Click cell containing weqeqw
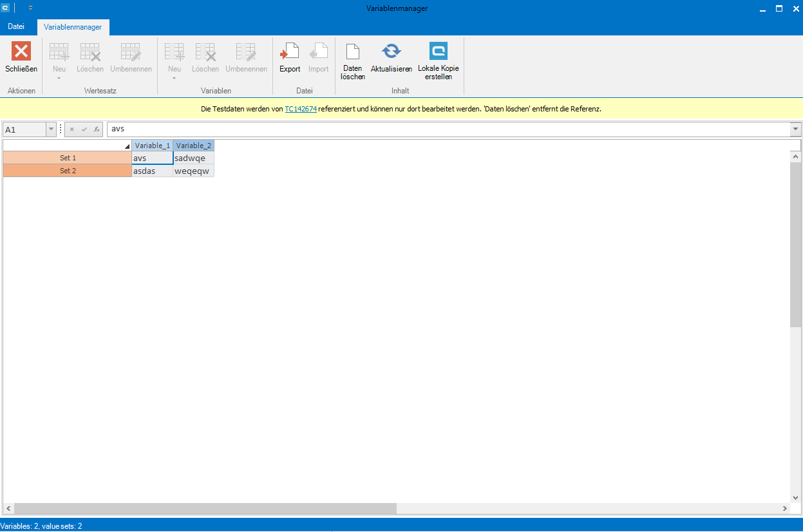The height and width of the screenshot is (532, 803). click(x=193, y=171)
